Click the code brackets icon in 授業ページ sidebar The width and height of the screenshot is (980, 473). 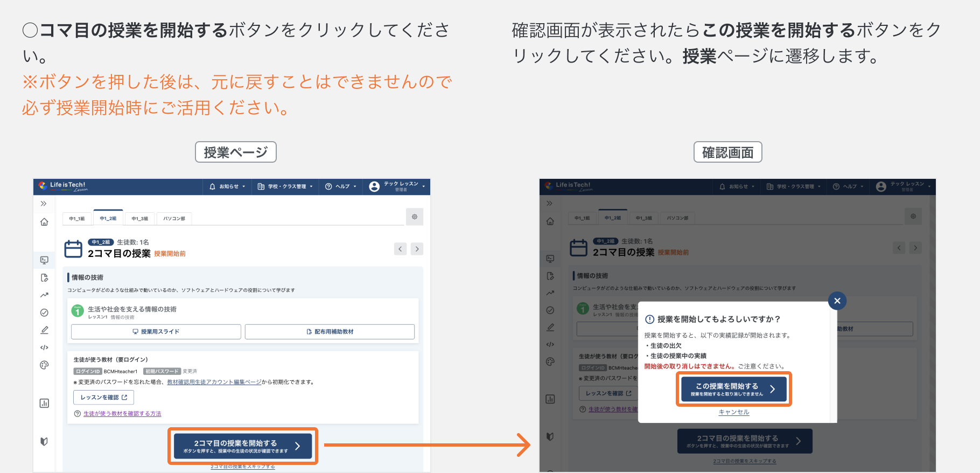[44, 347]
